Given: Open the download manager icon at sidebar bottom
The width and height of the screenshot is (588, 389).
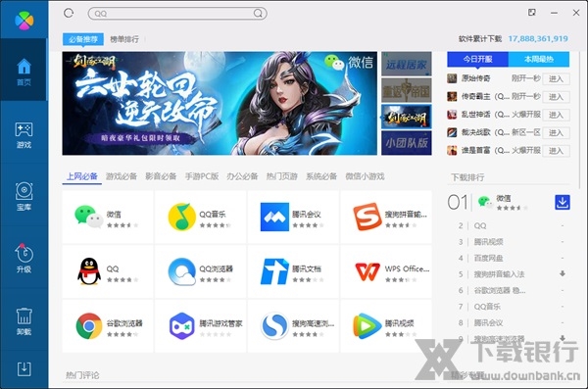Looking at the screenshot, I should click(x=24, y=369).
